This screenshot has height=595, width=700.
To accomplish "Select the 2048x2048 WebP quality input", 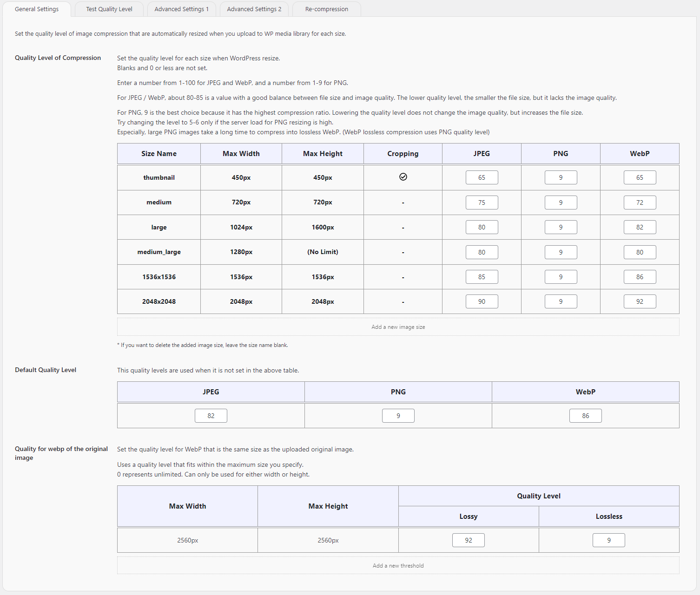I will tap(640, 301).
